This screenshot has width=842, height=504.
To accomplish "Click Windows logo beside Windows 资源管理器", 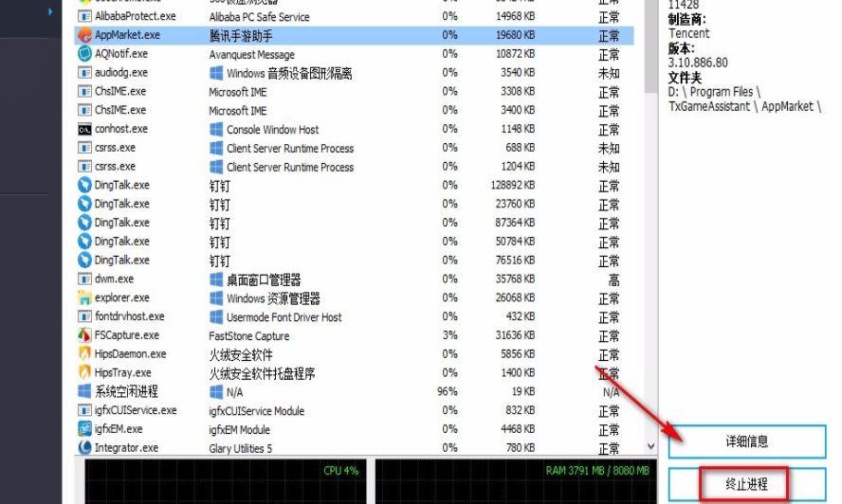I will (x=216, y=297).
